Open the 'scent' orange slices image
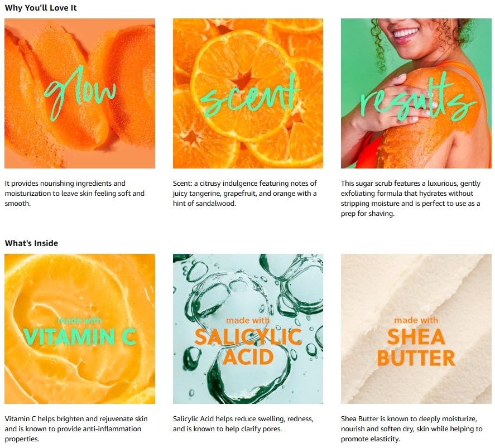495x448 pixels. 248,93
